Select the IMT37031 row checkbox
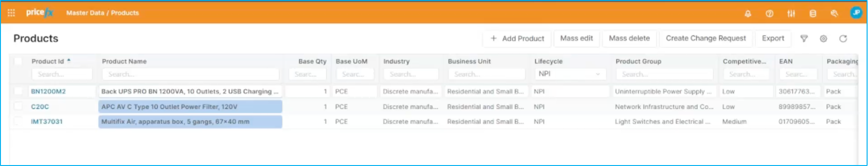 click(18, 121)
